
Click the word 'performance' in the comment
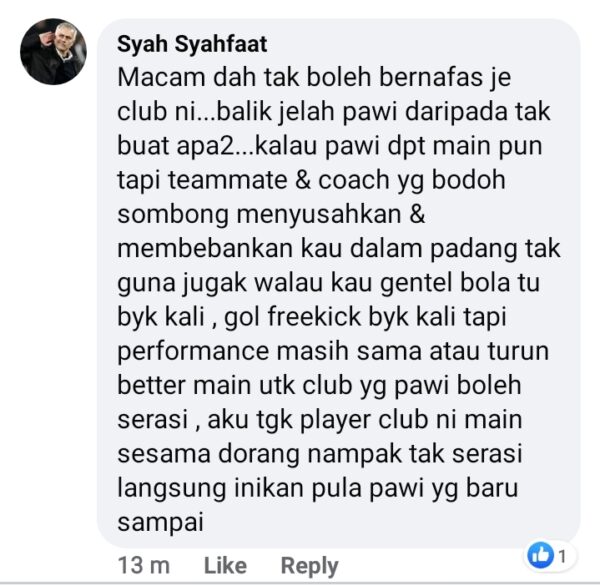[193, 352]
